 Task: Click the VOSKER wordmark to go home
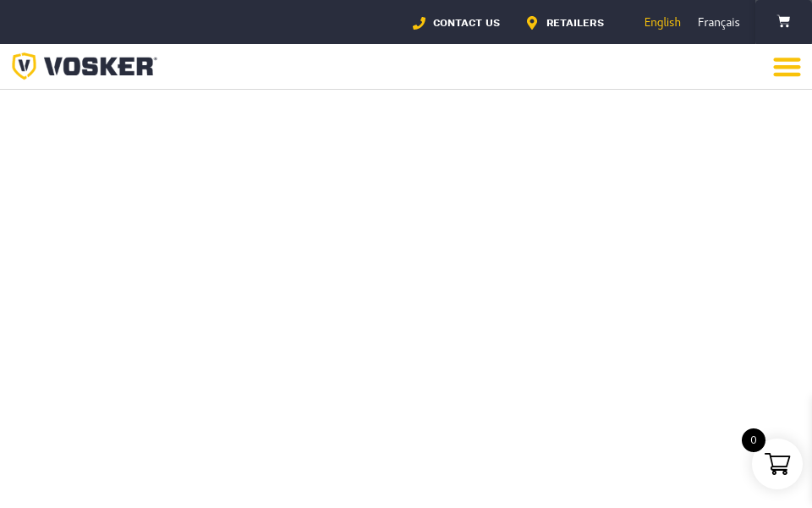100,66
